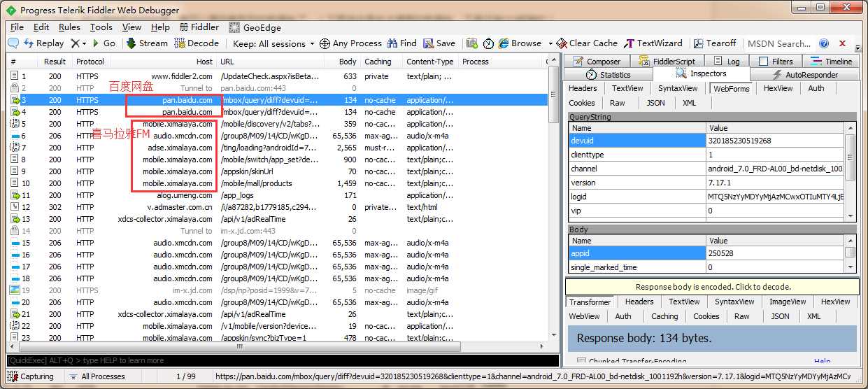Open Find sessions binoculars

[x=401, y=43]
